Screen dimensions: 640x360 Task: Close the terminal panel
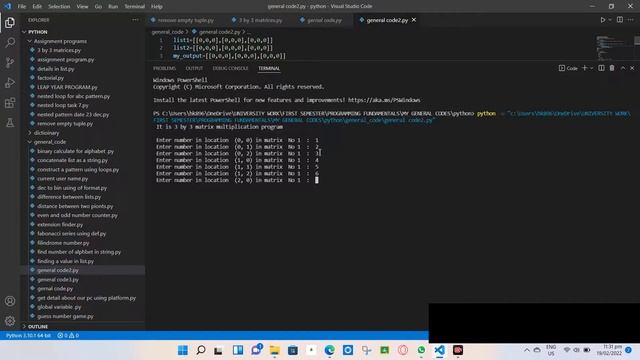[632, 68]
